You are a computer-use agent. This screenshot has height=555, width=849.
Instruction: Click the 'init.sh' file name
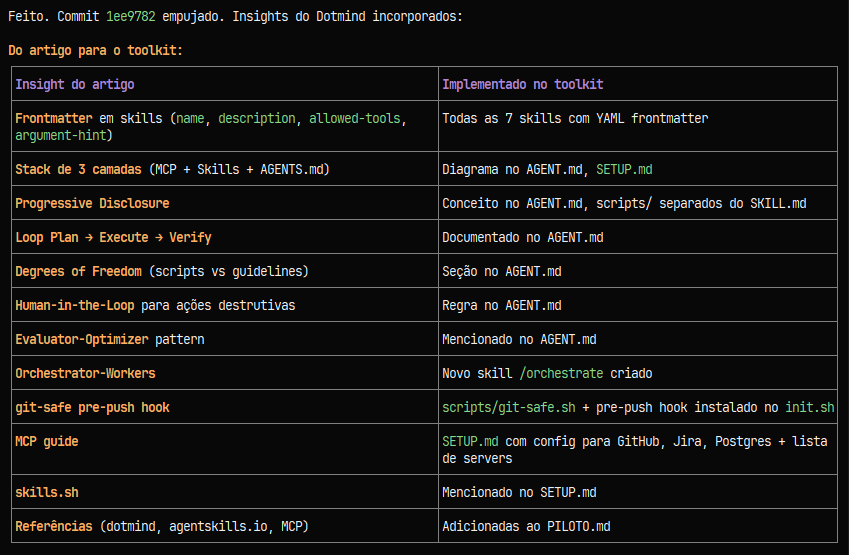point(809,408)
